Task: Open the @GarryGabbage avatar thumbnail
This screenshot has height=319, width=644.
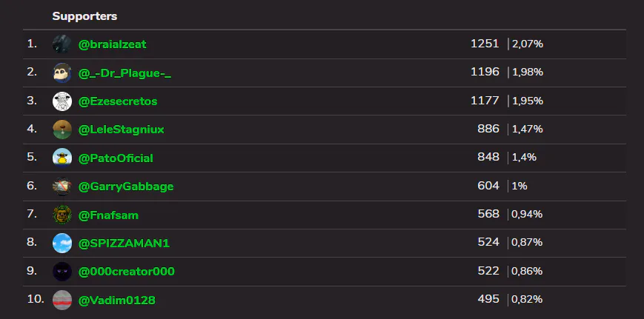Action: click(62, 187)
